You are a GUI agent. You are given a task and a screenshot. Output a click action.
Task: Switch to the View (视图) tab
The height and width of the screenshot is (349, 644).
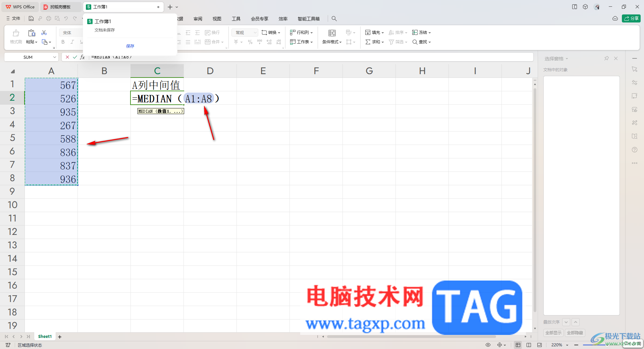click(x=217, y=19)
